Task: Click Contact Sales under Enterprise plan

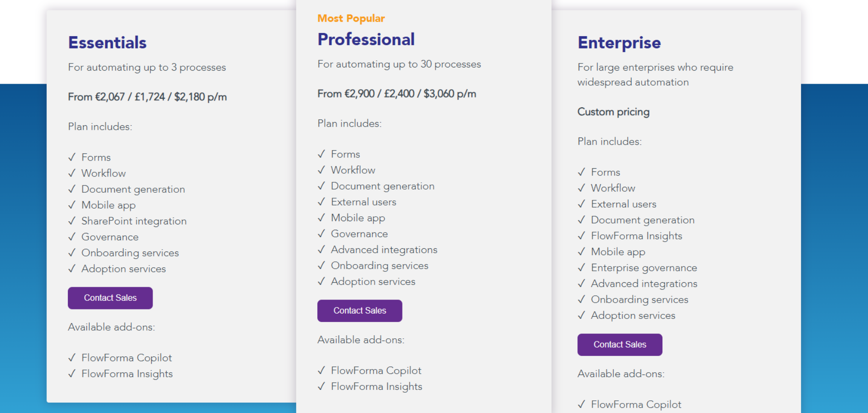Action: tap(619, 344)
